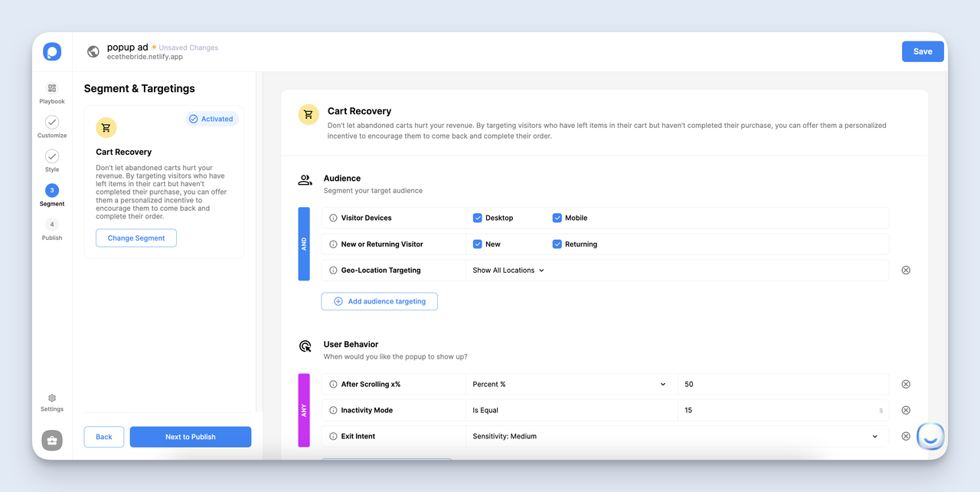Go to the Customize step checkmark

pos(52,122)
